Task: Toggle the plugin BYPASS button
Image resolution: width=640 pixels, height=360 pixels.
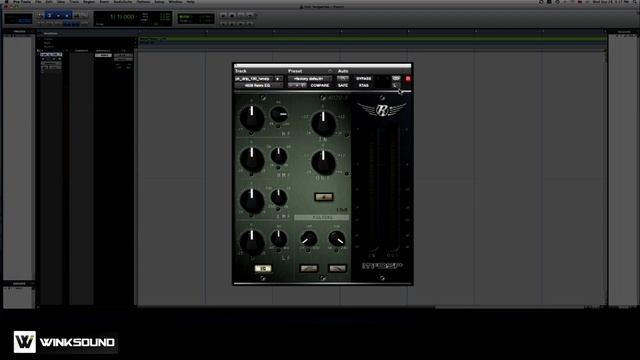Action: click(364, 78)
